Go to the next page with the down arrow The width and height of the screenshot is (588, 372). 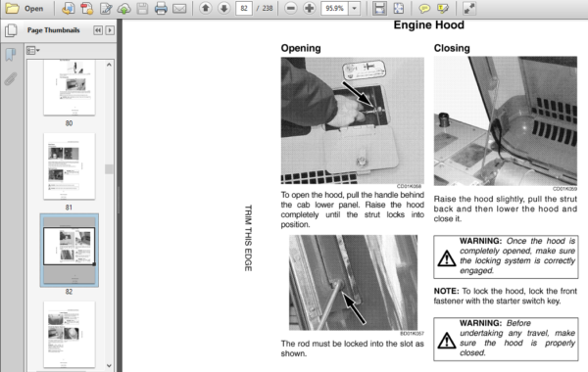pyautogui.click(x=223, y=8)
